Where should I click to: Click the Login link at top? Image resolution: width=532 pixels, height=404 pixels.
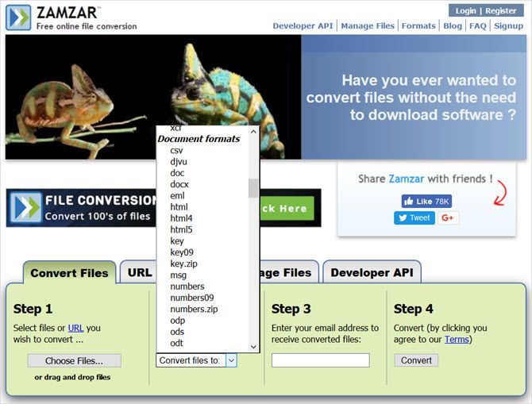point(465,11)
